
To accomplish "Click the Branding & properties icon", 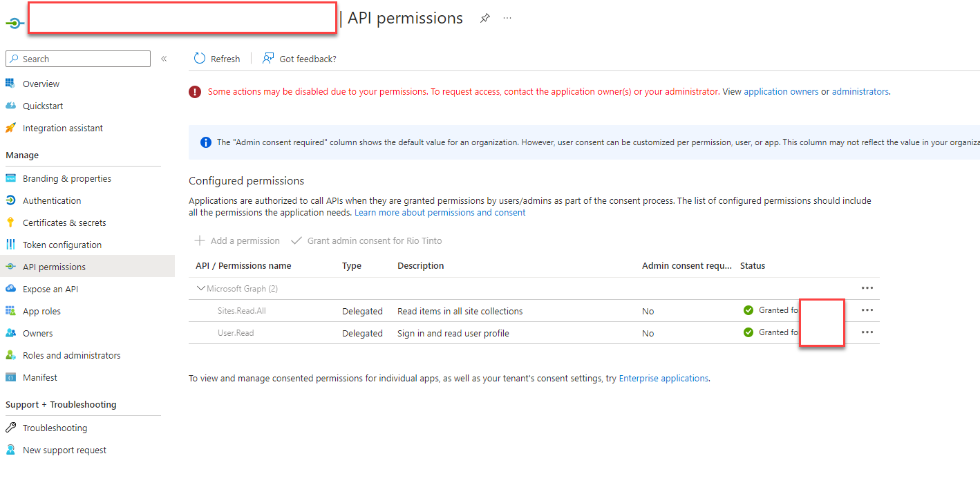I will [x=10, y=178].
